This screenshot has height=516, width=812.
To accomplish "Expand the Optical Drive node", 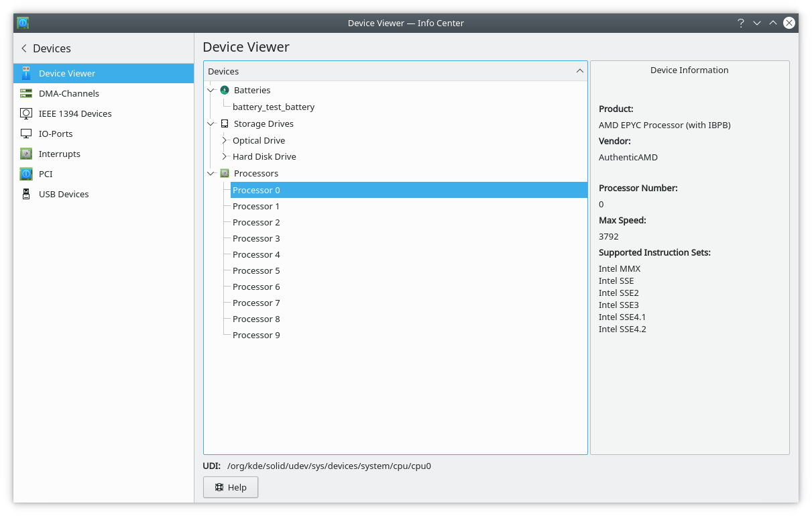I will [x=225, y=140].
